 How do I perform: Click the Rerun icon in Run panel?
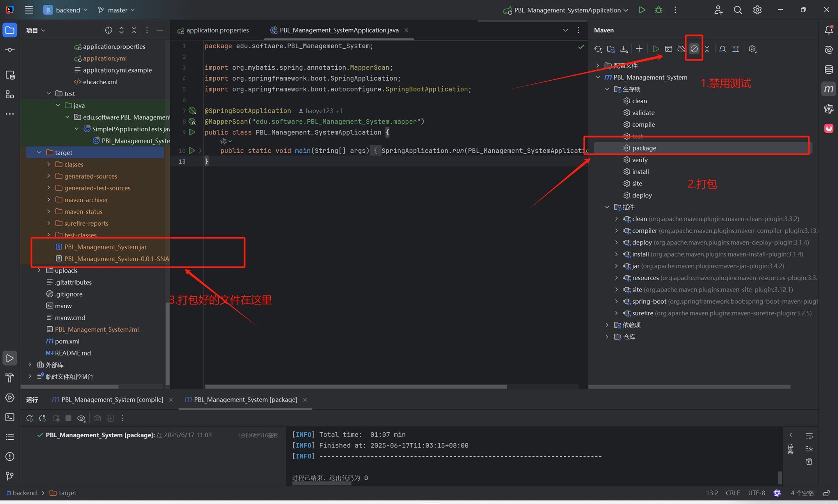[30, 418]
